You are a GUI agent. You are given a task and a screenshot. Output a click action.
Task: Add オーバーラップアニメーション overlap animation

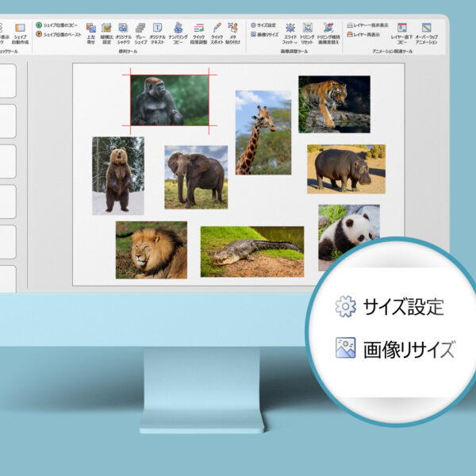click(427, 33)
